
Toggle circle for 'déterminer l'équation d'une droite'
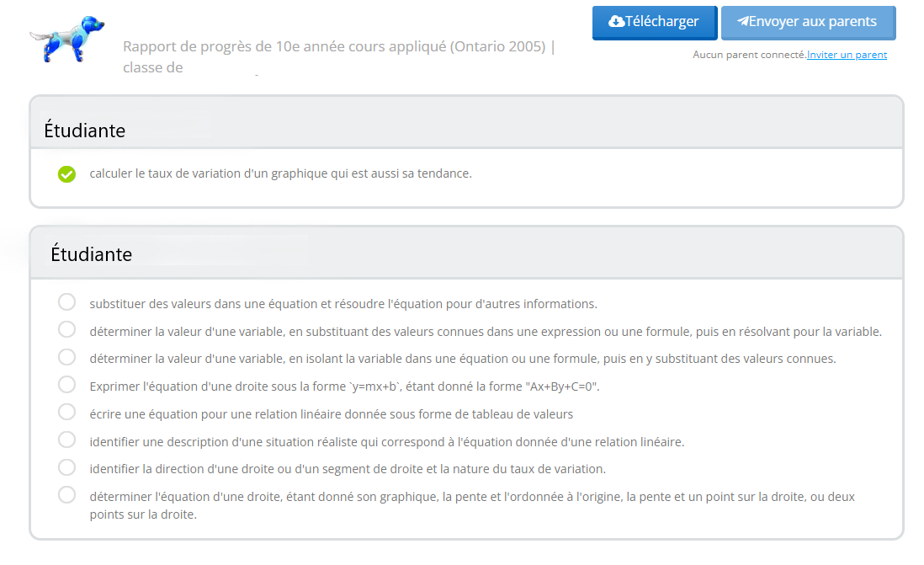point(66,494)
